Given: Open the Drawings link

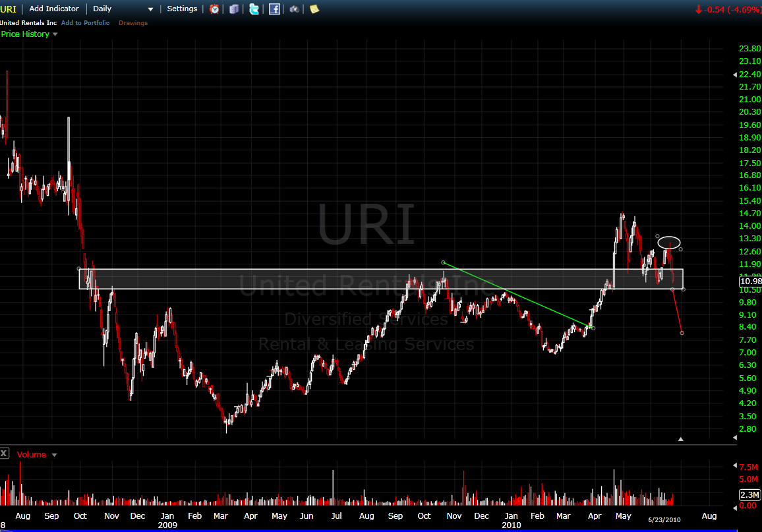Looking at the screenshot, I should (133, 23).
